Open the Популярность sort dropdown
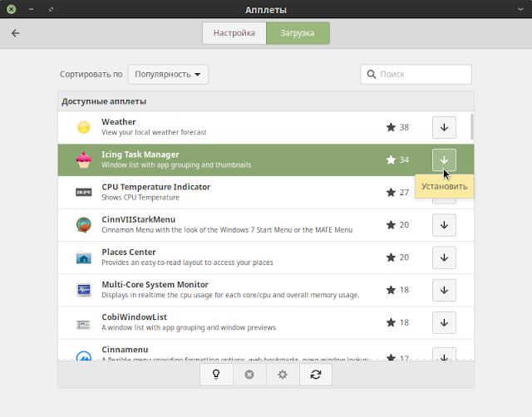This screenshot has width=532, height=417. tap(168, 74)
